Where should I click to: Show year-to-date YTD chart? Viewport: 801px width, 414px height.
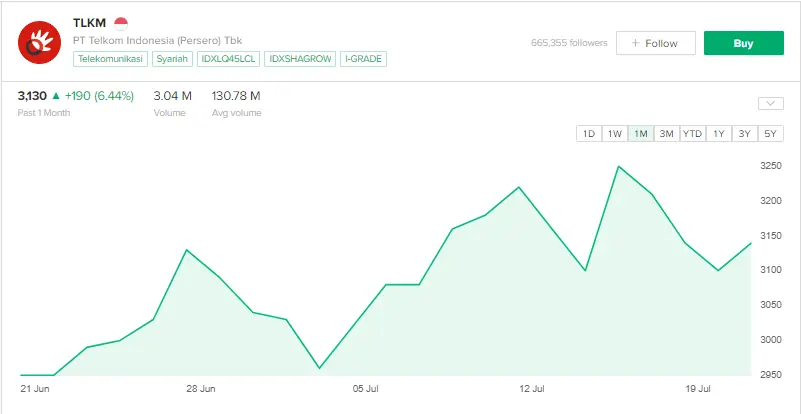pos(692,134)
